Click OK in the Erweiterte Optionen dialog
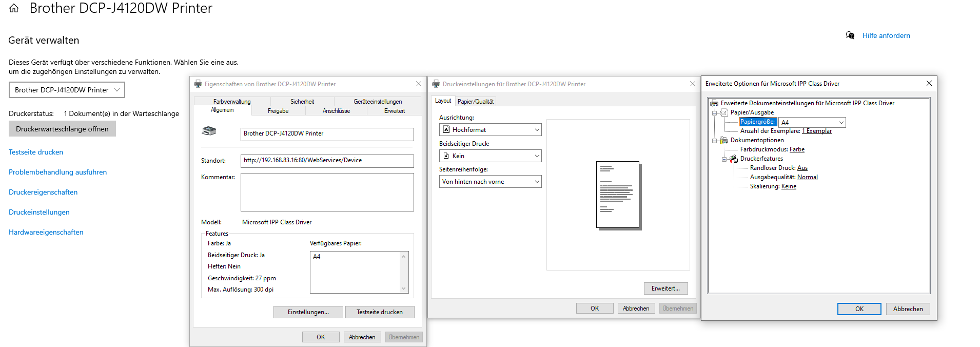 click(x=859, y=309)
